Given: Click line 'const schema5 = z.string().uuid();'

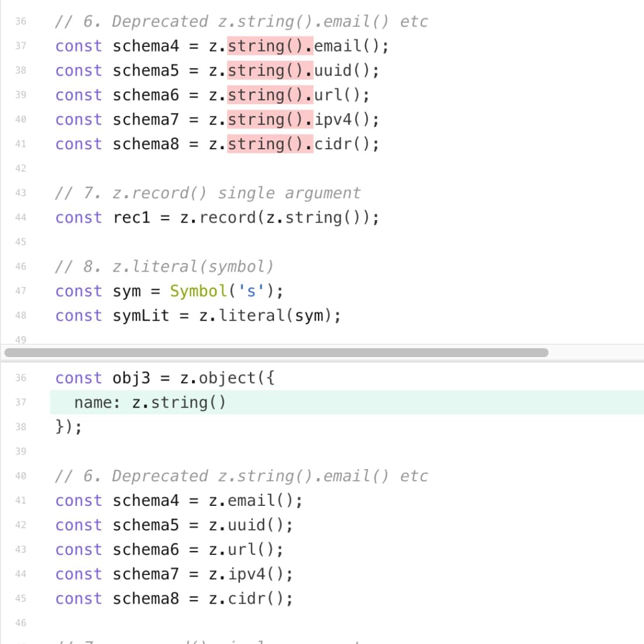Looking at the screenshot, I should (x=217, y=70).
